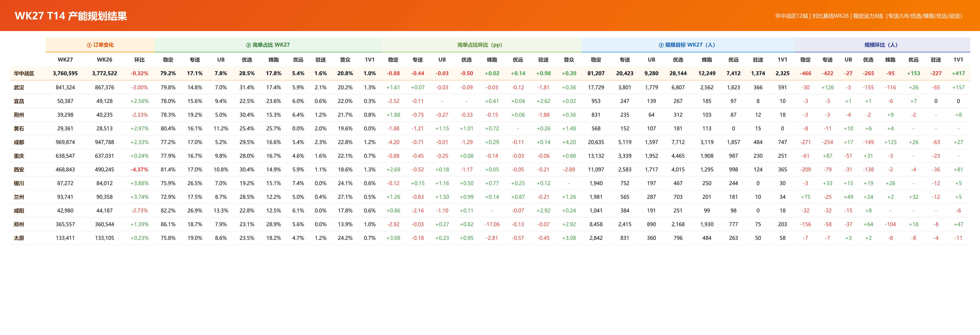Click the 西安 row label

click(19, 170)
